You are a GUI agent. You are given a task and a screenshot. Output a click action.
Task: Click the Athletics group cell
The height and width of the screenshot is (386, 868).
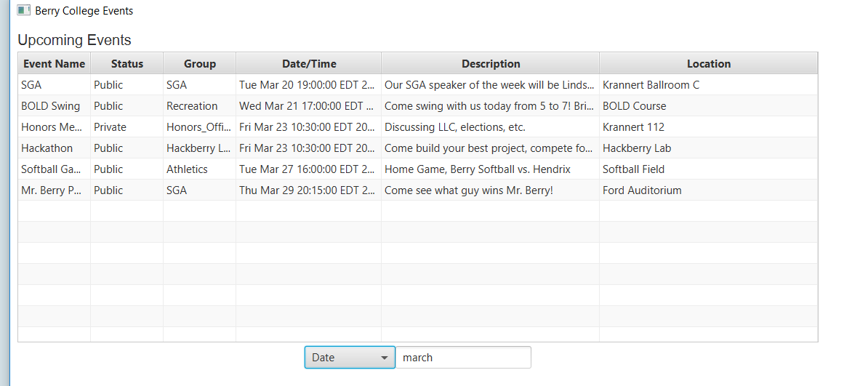pyautogui.click(x=187, y=169)
